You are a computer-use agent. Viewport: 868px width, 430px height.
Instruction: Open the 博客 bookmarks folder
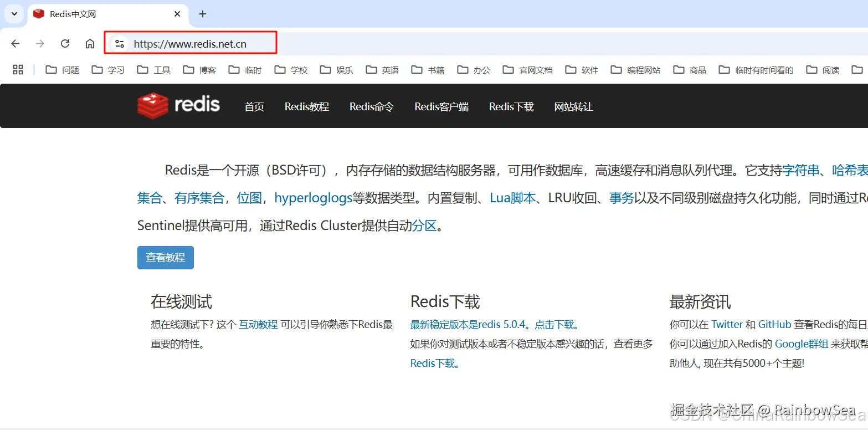(x=199, y=70)
